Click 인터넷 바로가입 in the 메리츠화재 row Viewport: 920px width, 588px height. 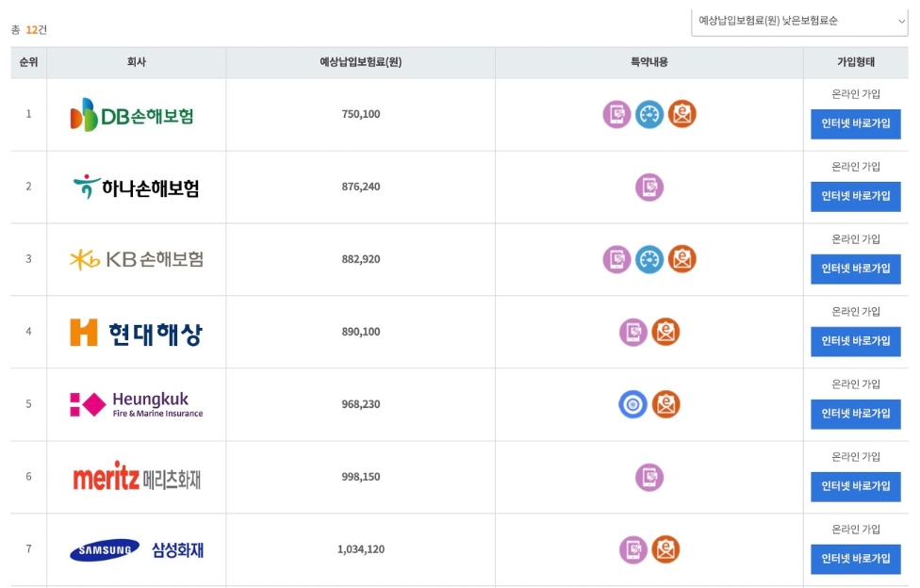(x=856, y=486)
